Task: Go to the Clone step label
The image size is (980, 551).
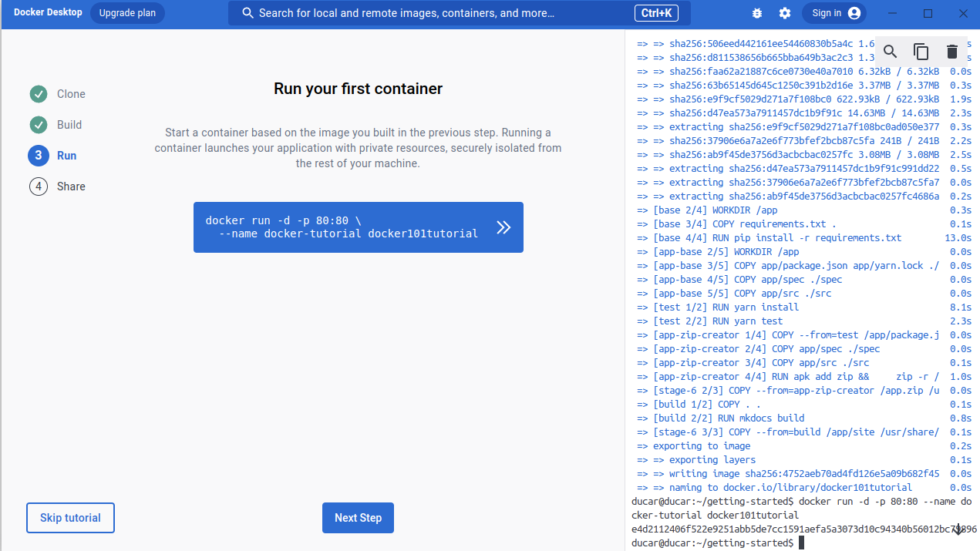Action: [71, 94]
